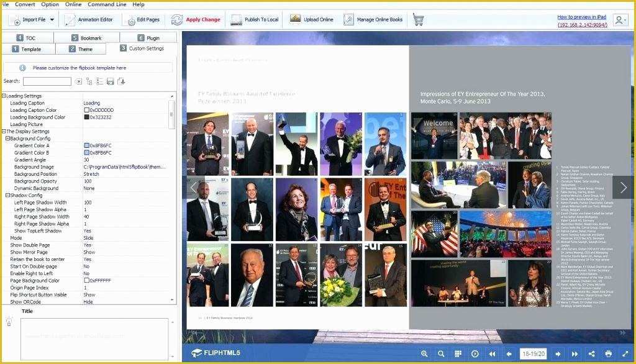Screen dimensions: 636x364
Task: Click the next page arrow on flipbook
Action: [623, 187]
